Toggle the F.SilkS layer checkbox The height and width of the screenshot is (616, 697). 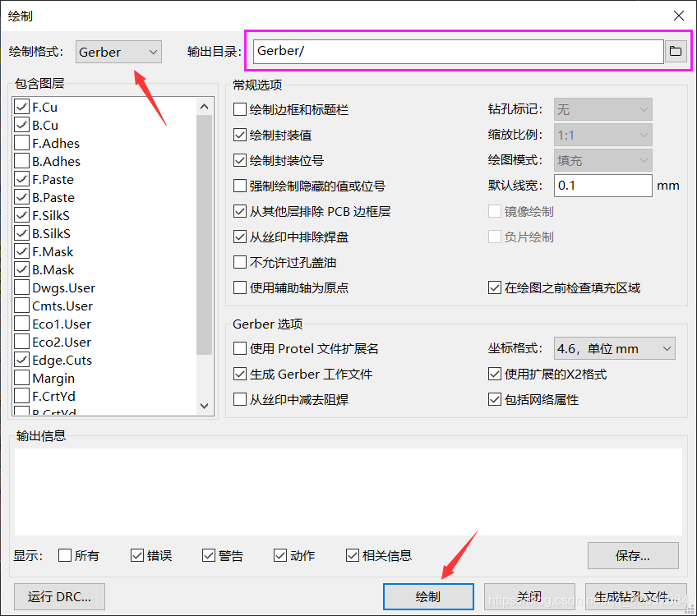[x=21, y=215]
